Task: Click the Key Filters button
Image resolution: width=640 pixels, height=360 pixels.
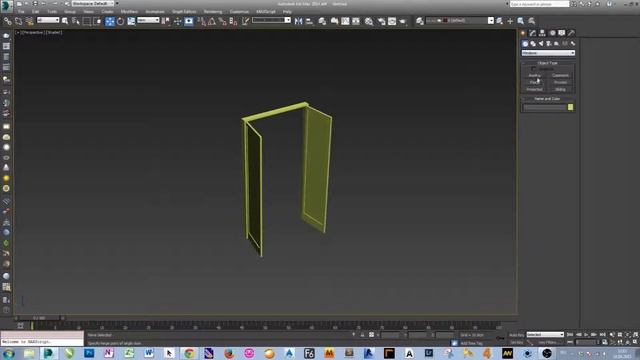Action: 548,342
